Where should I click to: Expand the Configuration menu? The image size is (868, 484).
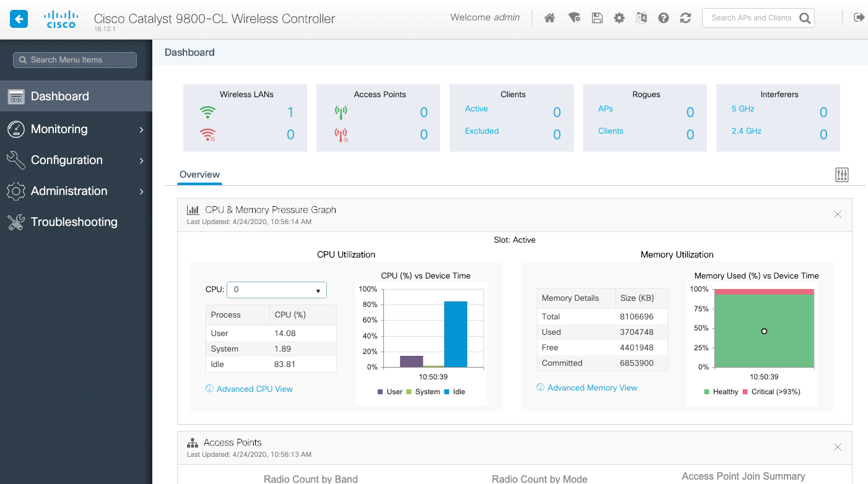click(76, 160)
